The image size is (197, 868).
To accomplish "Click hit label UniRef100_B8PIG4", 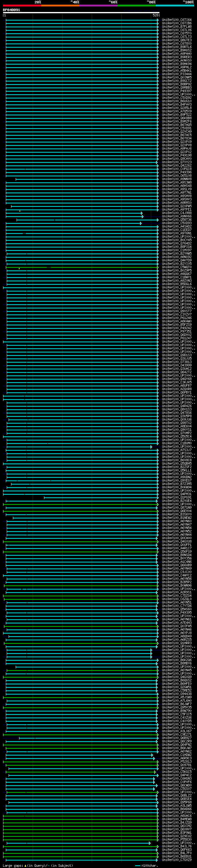I will [x=176, y=247].
